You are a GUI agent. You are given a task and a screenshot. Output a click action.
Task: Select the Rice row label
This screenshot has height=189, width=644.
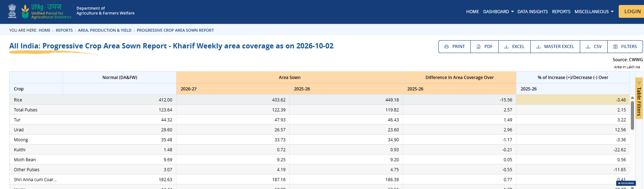pos(18,100)
